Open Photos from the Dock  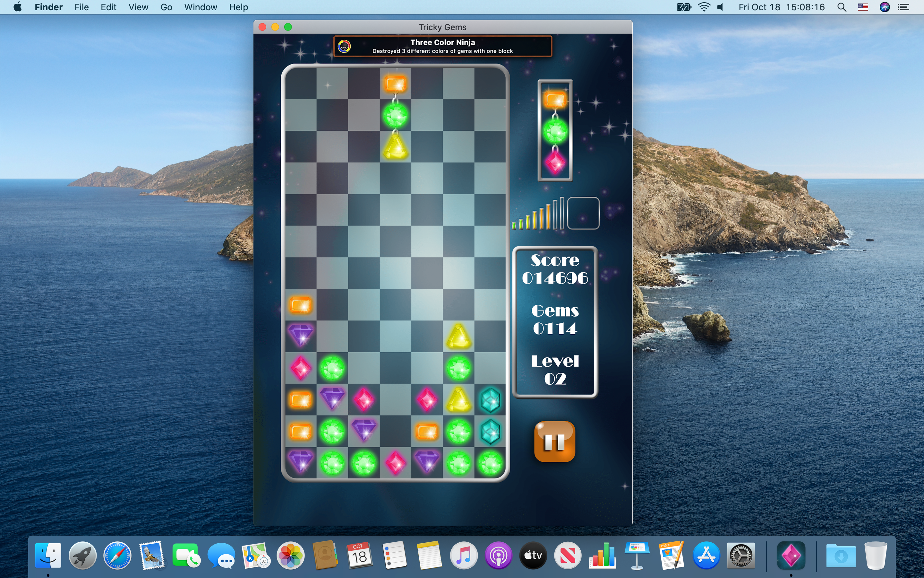[x=291, y=555]
